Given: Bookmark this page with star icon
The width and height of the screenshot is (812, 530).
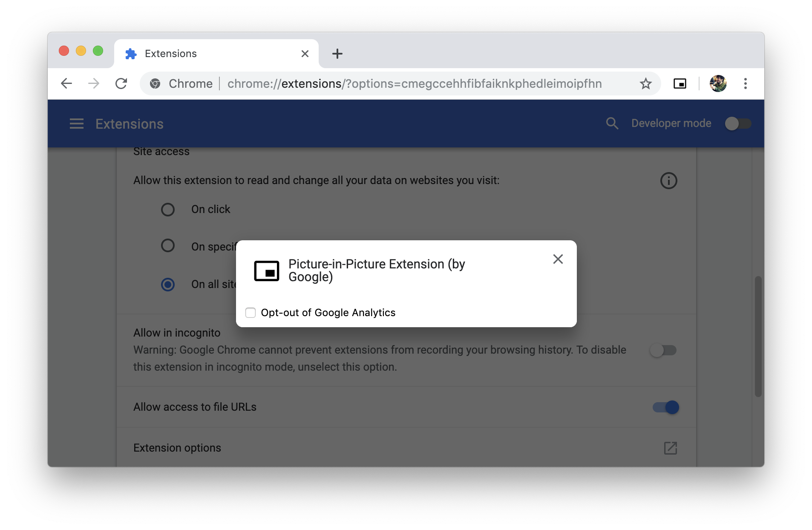Looking at the screenshot, I should tap(646, 84).
